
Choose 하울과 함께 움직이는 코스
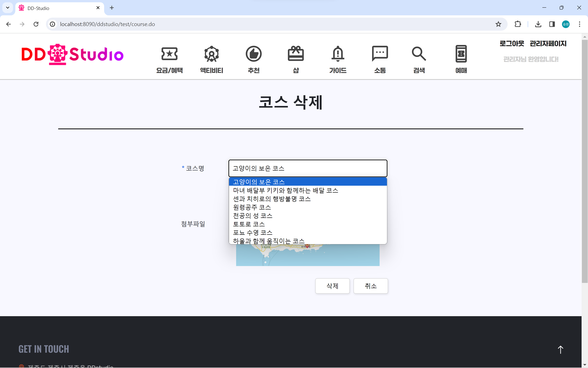click(x=308, y=241)
